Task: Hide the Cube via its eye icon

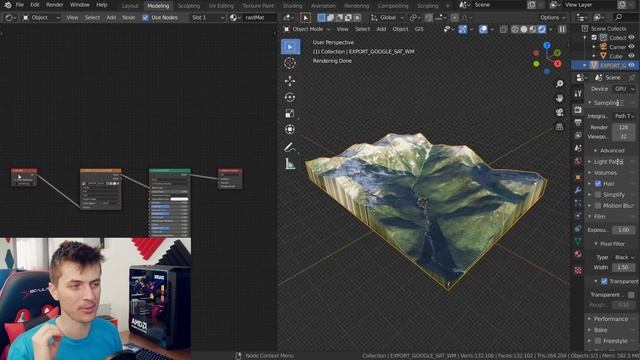Action: point(631,56)
